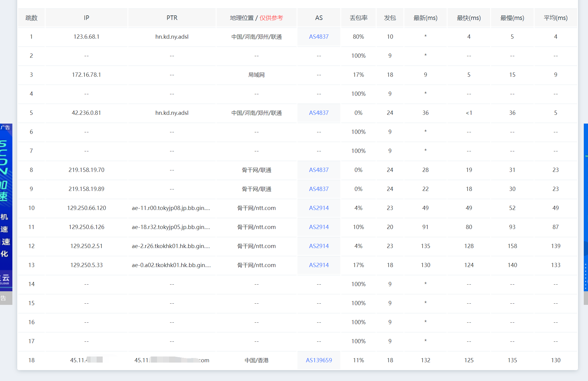
Task: Click the red 仅供参考 text in header
Action: [x=271, y=18]
